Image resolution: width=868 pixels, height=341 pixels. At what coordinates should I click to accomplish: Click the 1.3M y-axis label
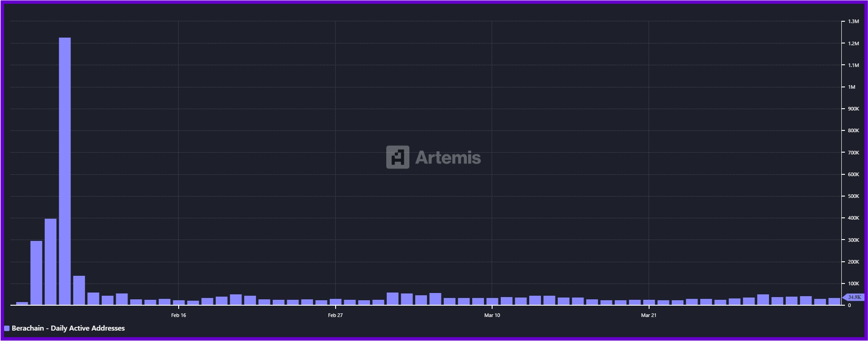(x=853, y=21)
